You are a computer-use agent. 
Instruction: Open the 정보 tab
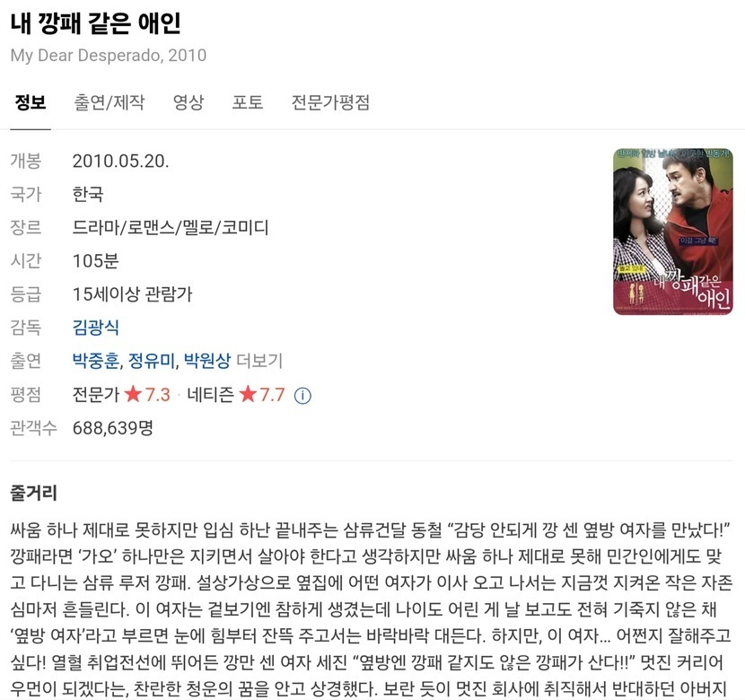tap(31, 102)
